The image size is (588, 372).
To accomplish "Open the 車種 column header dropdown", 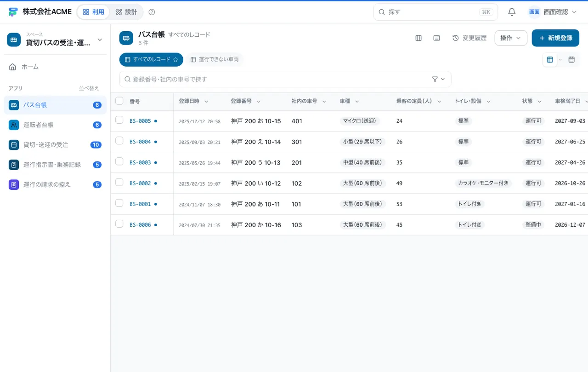I will pyautogui.click(x=357, y=101).
